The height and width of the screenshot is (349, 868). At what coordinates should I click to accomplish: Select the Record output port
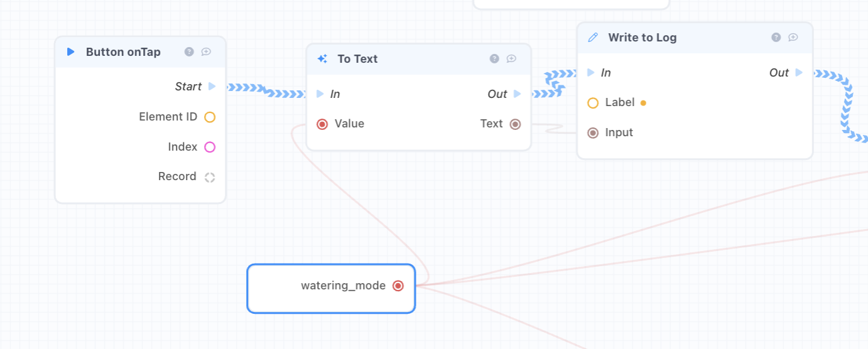coord(210,177)
